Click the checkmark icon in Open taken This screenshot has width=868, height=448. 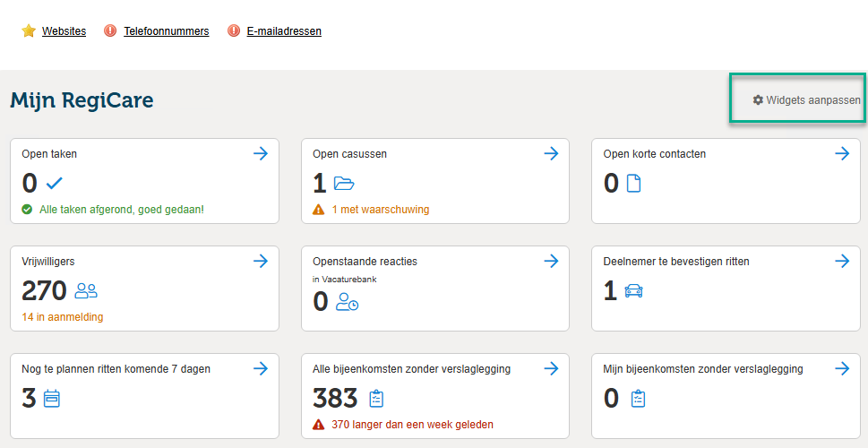click(55, 184)
